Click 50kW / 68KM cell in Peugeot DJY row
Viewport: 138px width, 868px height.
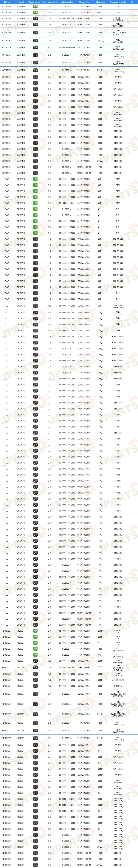(x=83, y=680)
